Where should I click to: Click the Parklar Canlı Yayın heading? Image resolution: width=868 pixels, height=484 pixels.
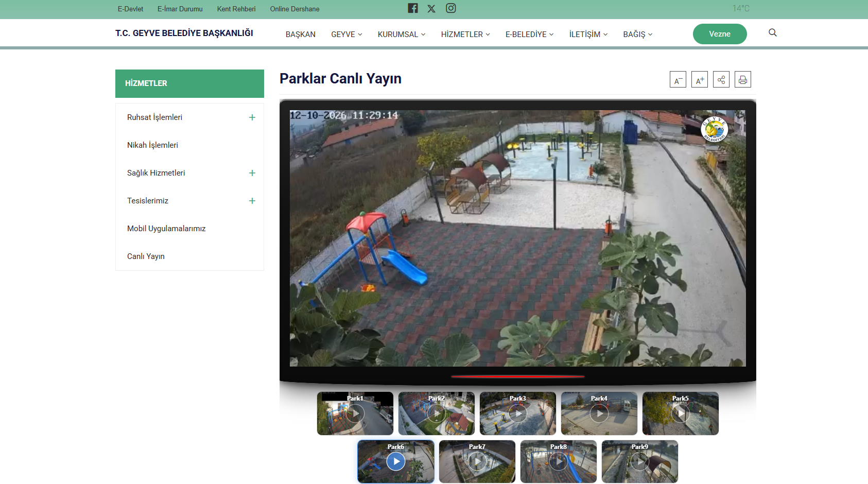click(340, 79)
